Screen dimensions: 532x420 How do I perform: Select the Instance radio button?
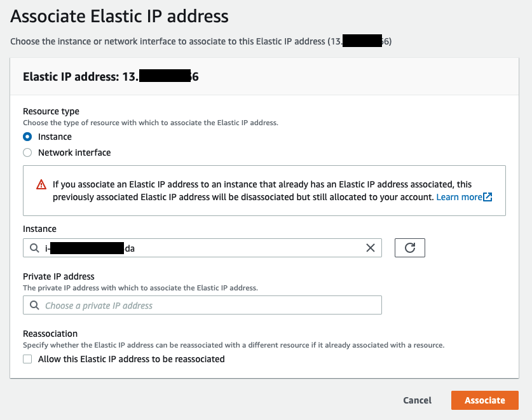(x=27, y=137)
